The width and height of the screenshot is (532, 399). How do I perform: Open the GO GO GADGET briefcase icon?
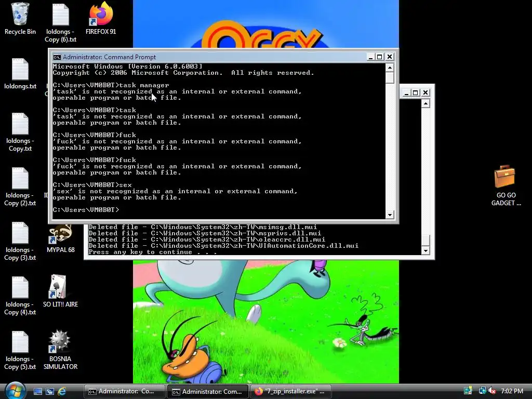pos(506,185)
